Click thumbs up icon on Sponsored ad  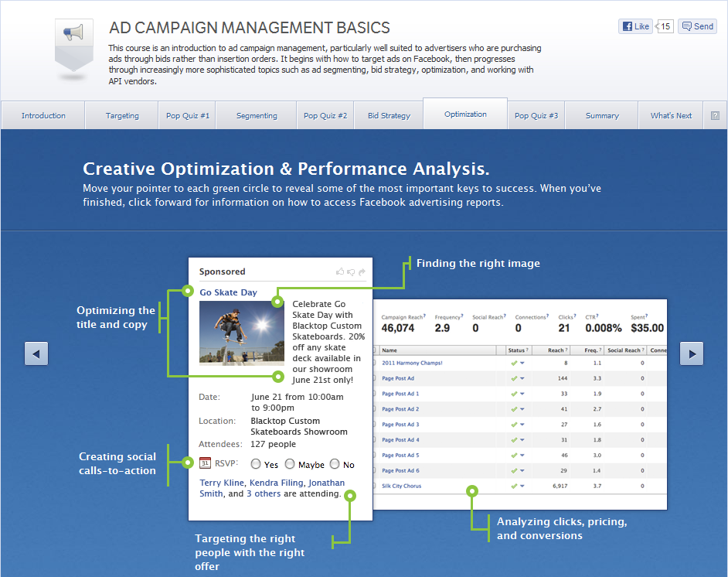point(340,271)
